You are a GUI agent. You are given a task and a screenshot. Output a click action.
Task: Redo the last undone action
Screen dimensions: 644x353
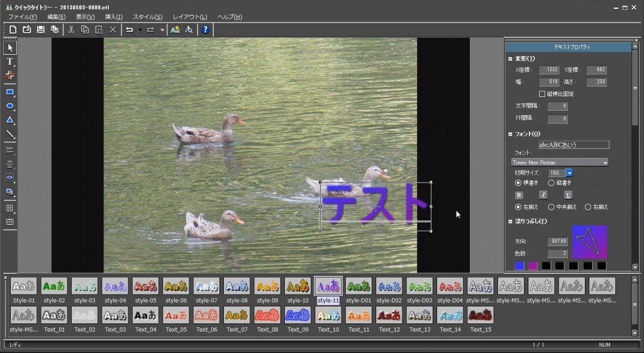[151, 30]
